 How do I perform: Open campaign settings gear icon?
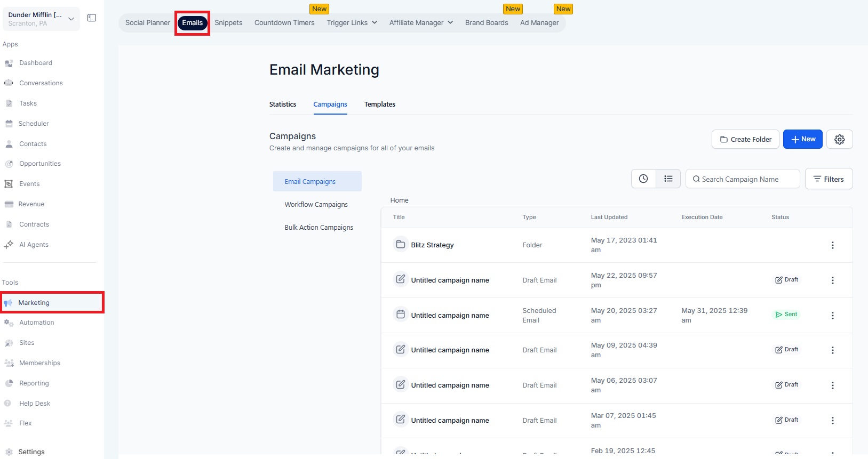pyautogui.click(x=840, y=139)
